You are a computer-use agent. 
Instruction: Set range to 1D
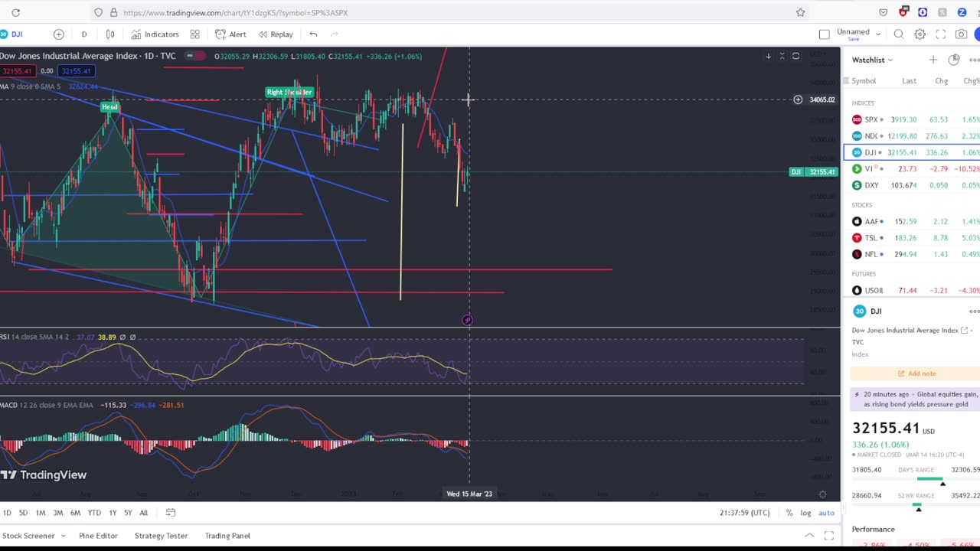pos(7,513)
